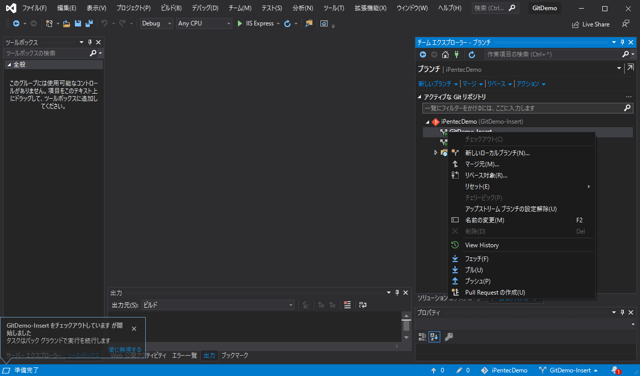Click the New Project toolbar icon
Viewport: 640px width, 376px height.
click(x=49, y=24)
